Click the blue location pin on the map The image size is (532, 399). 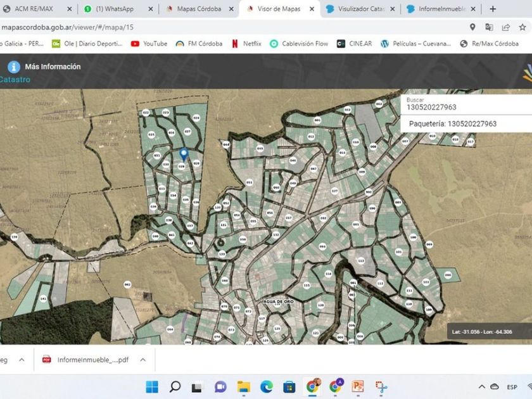[184, 153]
